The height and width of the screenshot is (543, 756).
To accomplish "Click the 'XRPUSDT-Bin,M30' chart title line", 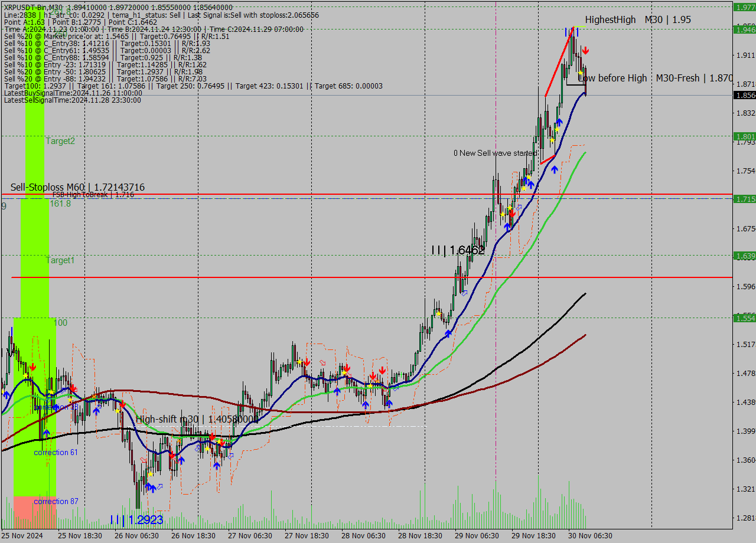I will click(x=118, y=8).
